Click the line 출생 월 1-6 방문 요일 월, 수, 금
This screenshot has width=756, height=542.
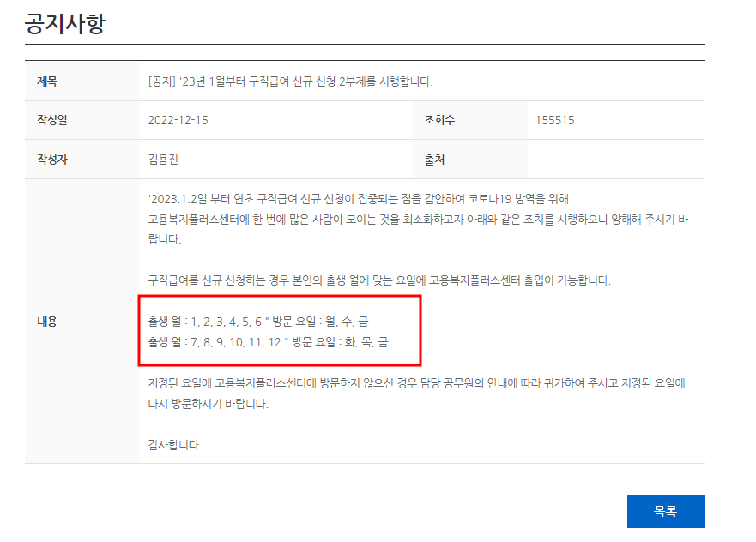pos(258,322)
